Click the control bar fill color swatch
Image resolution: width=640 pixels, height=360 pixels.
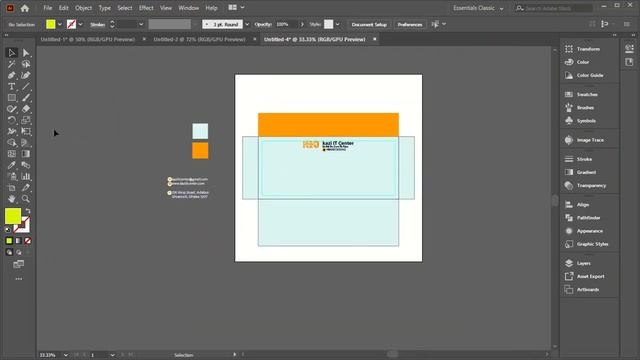(x=51, y=24)
